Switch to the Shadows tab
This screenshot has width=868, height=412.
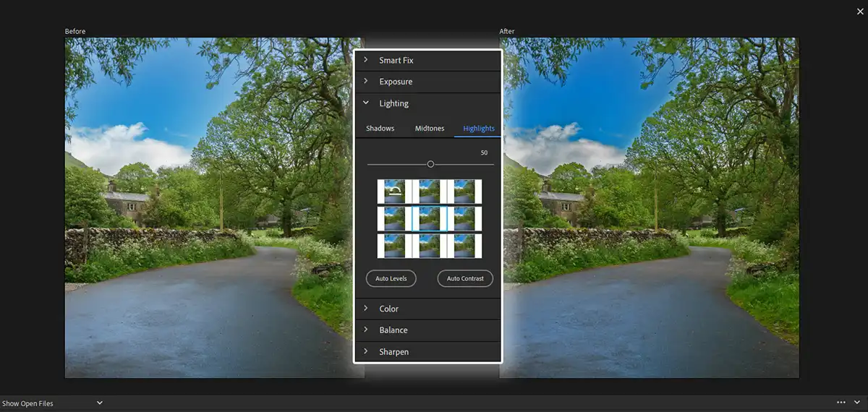[380, 129]
